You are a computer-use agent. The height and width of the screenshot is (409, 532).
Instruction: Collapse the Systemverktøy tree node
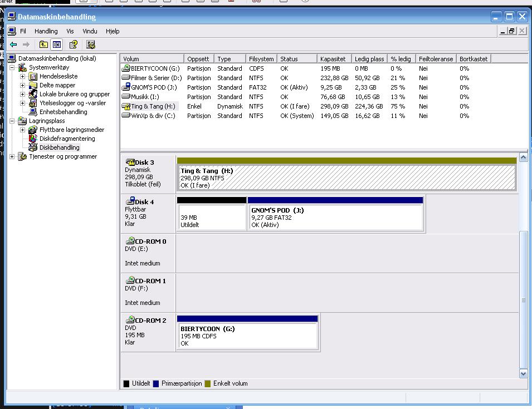pyautogui.click(x=12, y=67)
